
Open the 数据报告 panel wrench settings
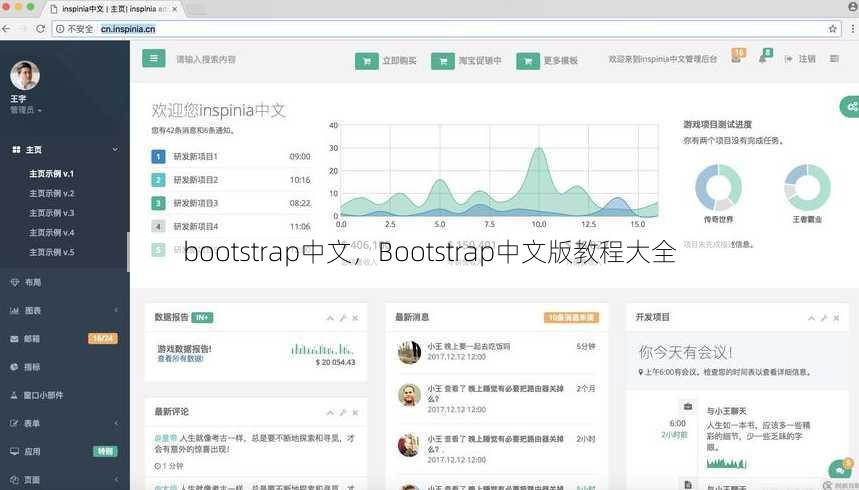pyautogui.click(x=343, y=318)
